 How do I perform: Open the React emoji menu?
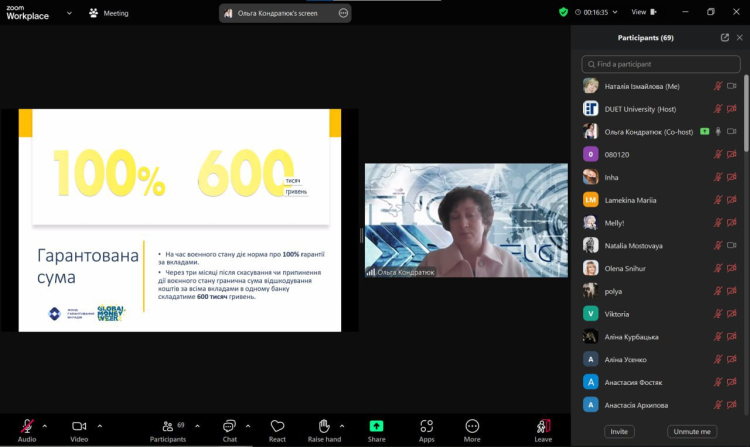pyautogui.click(x=277, y=427)
